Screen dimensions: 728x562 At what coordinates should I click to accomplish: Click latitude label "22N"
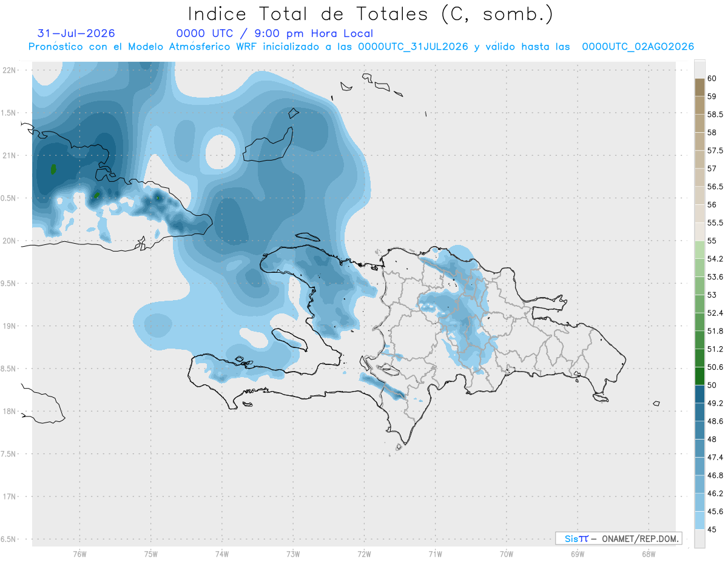coord(10,70)
